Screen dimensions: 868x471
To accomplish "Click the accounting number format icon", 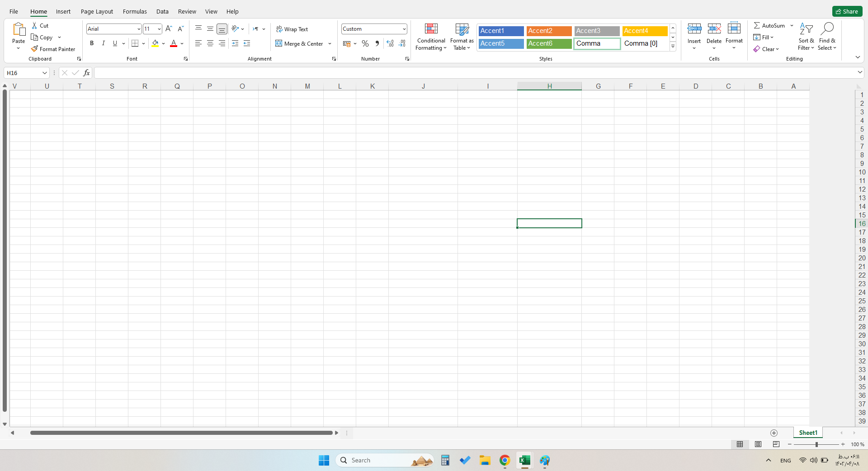I will (347, 43).
